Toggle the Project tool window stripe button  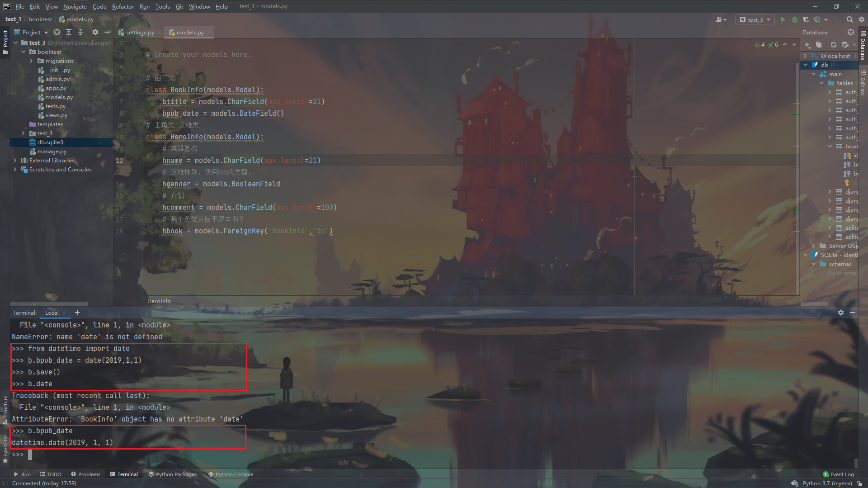pos(5,42)
